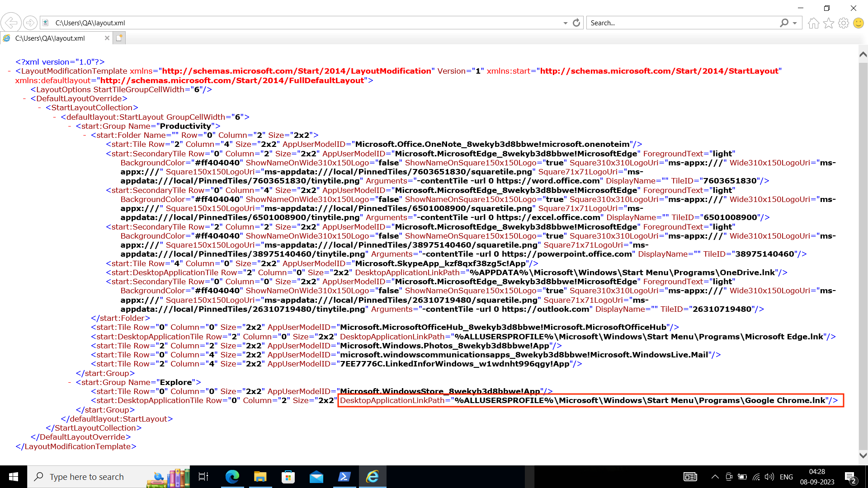Collapse the DefaultLayoutOverride node

(24, 99)
